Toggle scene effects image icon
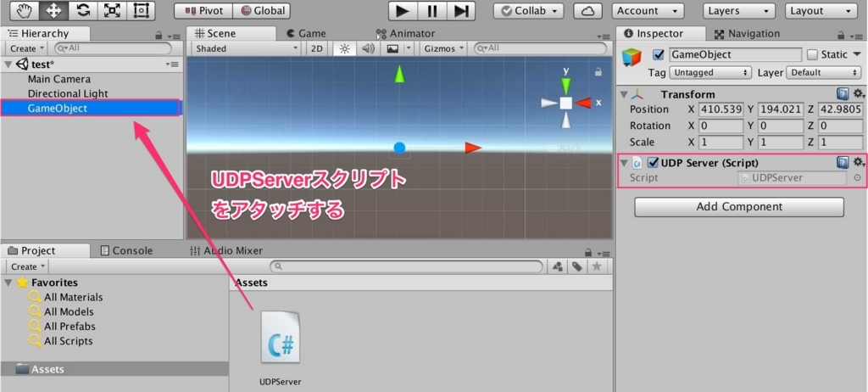 (x=392, y=49)
